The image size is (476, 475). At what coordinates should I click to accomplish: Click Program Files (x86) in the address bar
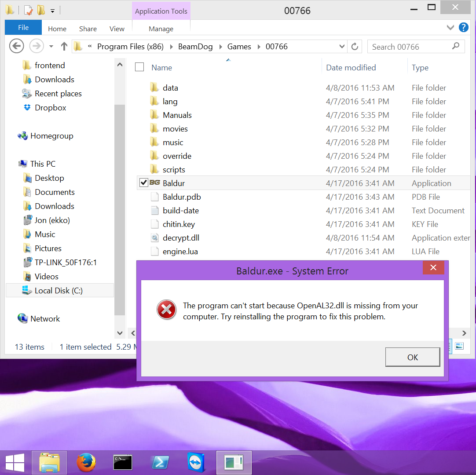130,47
